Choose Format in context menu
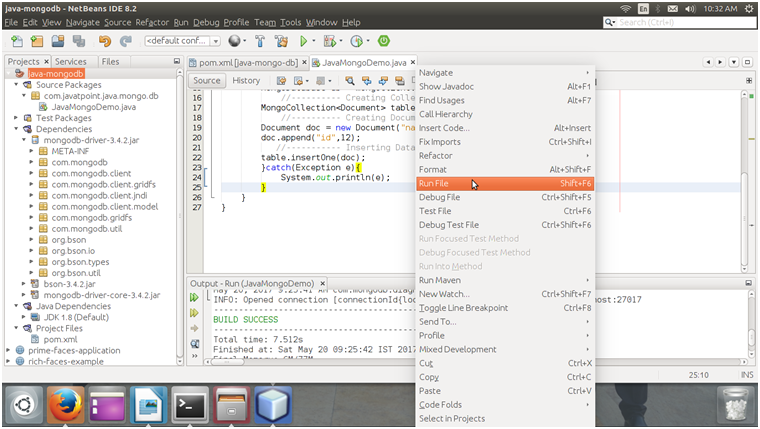760x429 pixels. 505,170
